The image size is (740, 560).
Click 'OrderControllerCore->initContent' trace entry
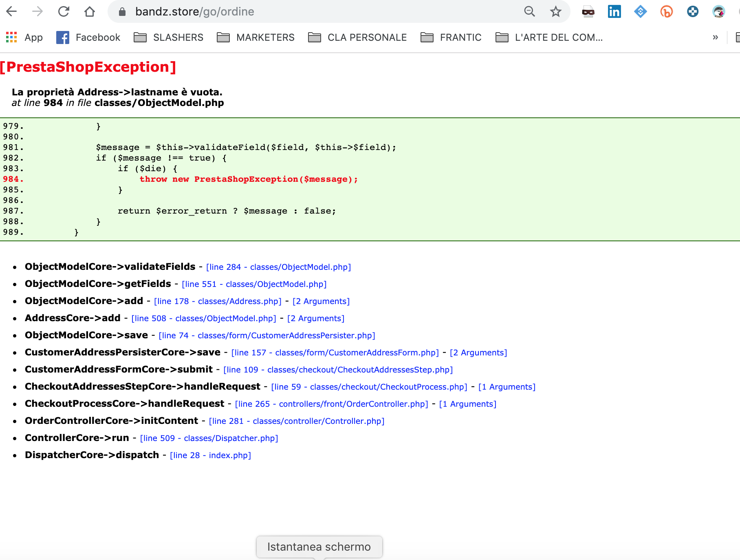pyautogui.click(x=111, y=421)
